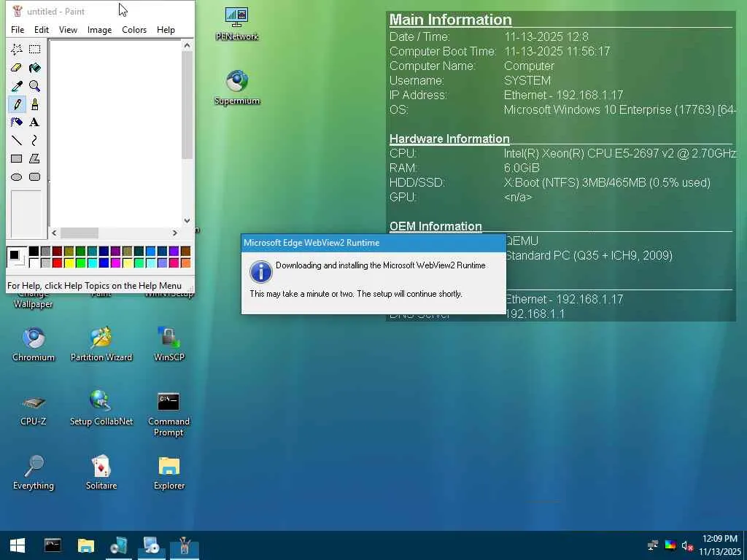Open Command Prompt from the taskbar
This screenshot has height=560, width=747.
(x=53, y=545)
